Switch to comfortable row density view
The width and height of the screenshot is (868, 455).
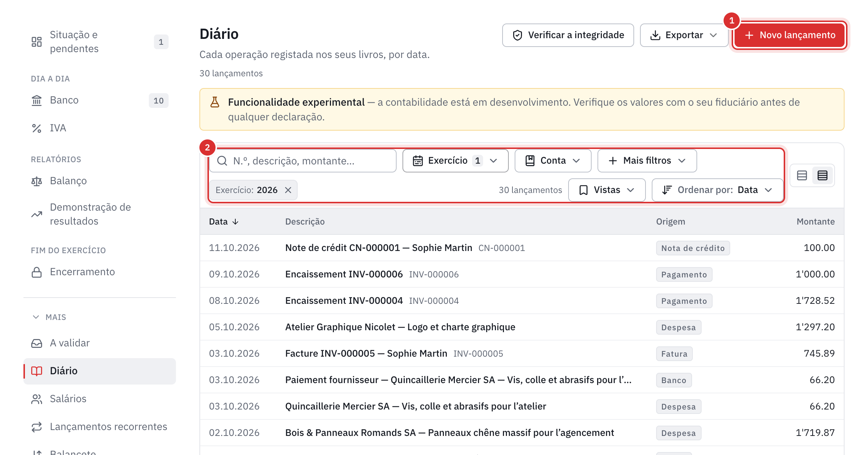coord(802,175)
